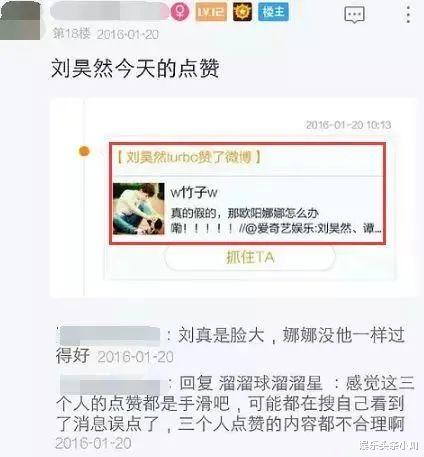Image resolution: width=424 pixels, height=457 pixels.
Task: Tap the first commenter's blurred name
Action: coord(110,336)
